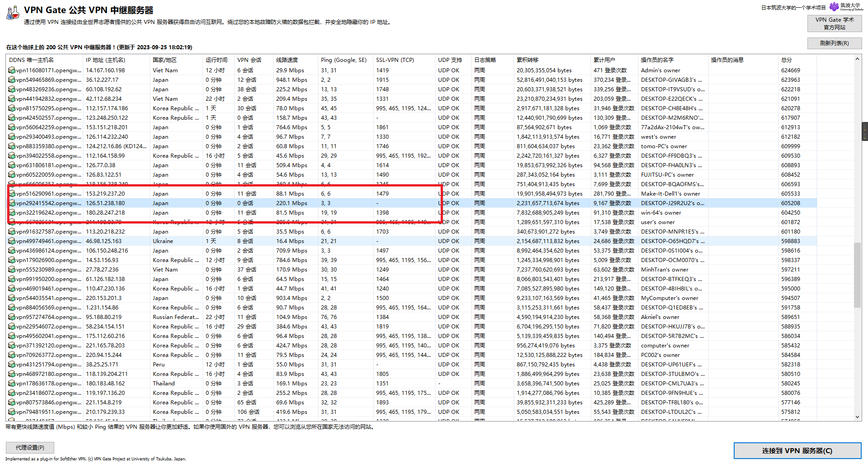Choose the vpn179026900 server icon
This screenshot has height=464, width=868.
point(12,260)
